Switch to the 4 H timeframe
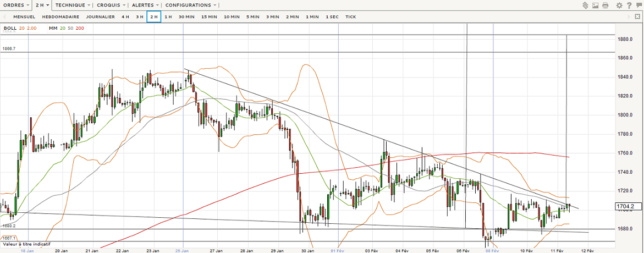Screen dimensions: 644x253 (x=125, y=17)
